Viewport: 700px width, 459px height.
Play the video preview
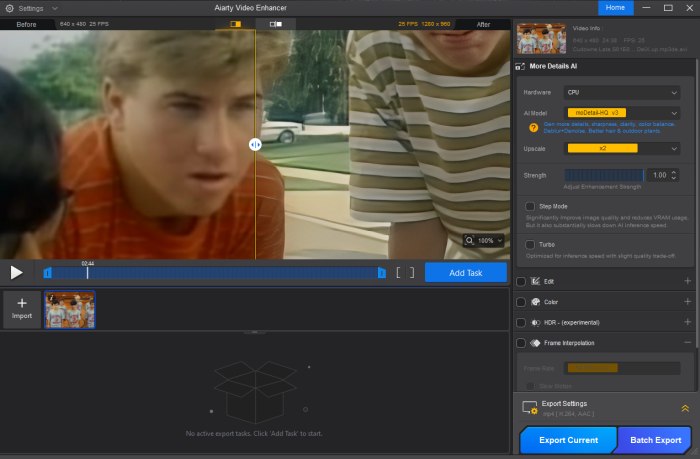tap(16, 272)
